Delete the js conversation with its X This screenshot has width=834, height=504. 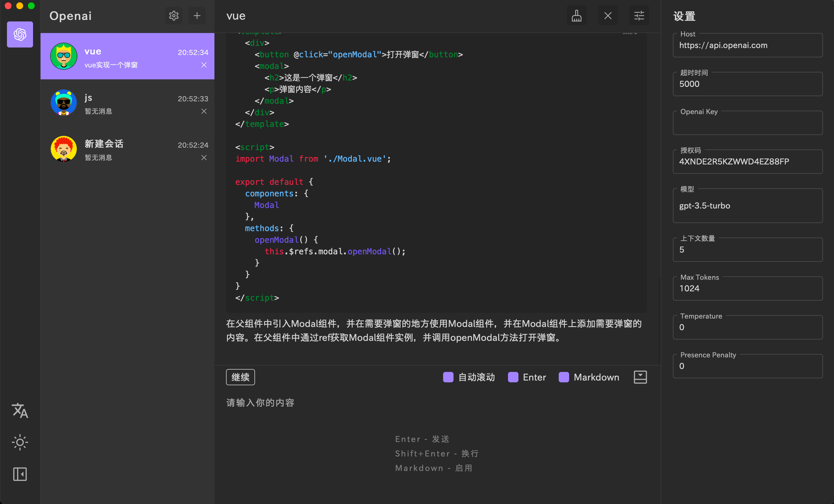(204, 111)
